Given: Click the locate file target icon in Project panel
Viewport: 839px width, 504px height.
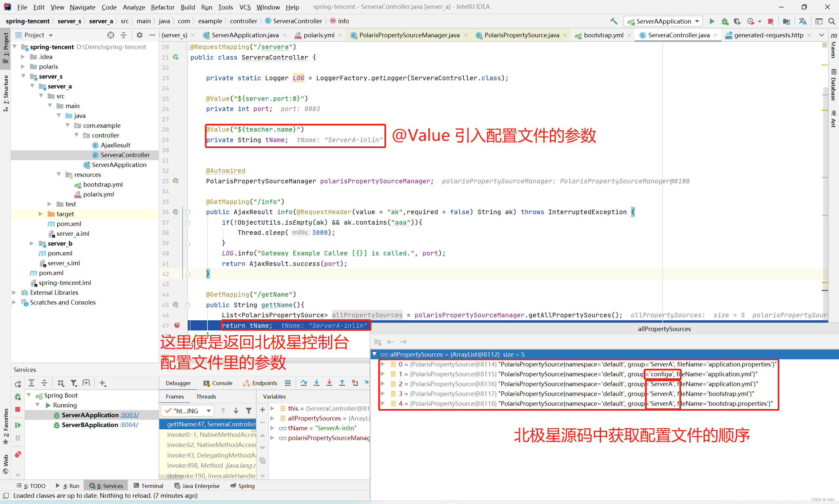Looking at the screenshot, I should tap(111, 35).
